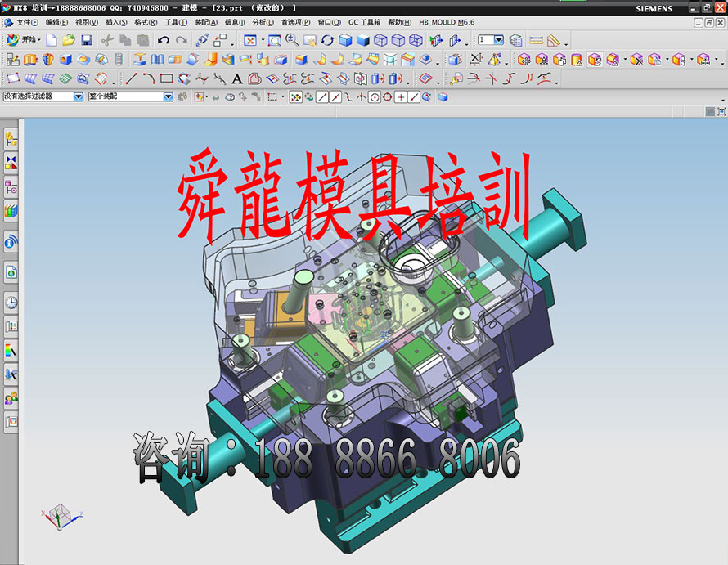Click the Hole feature icon
The image size is (728, 565).
point(65,60)
